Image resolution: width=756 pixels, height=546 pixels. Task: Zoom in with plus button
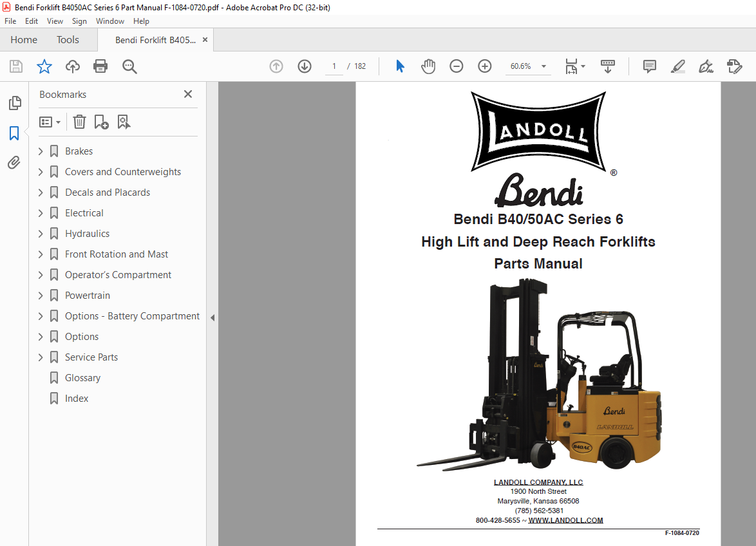click(x=484, y=66)
